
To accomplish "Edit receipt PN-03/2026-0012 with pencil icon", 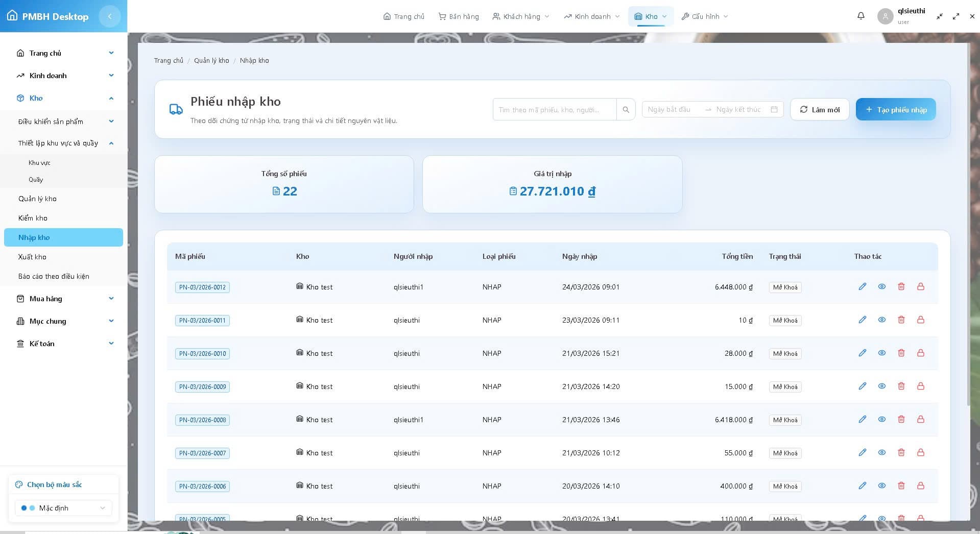I will 862,286.
